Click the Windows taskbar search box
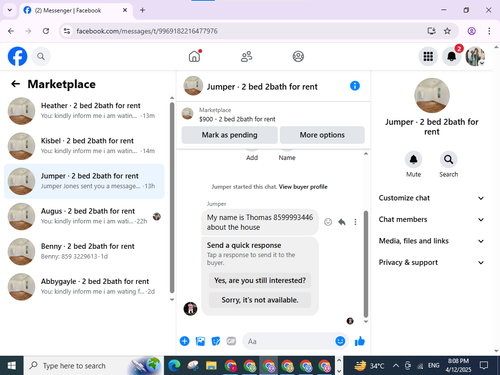Viewport: 500px width, 375px height. click(x=93, y=366)
